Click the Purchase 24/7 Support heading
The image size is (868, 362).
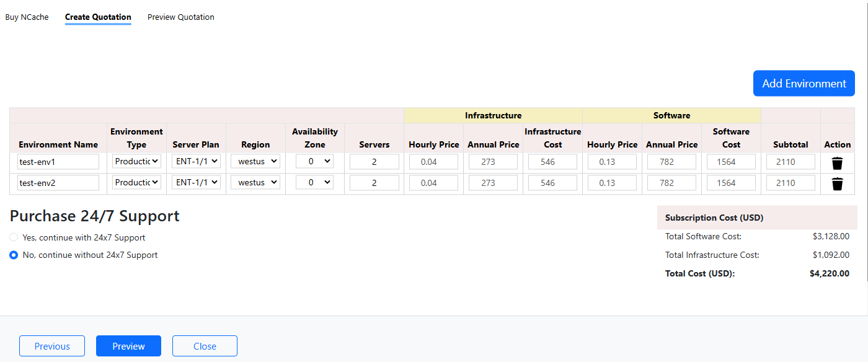coord(94,216)
